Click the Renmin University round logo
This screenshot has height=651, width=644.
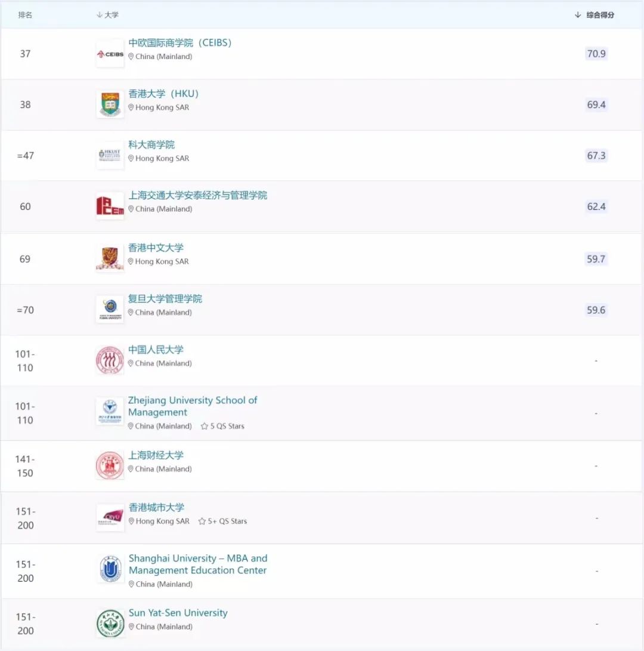(x=110, y=360)
